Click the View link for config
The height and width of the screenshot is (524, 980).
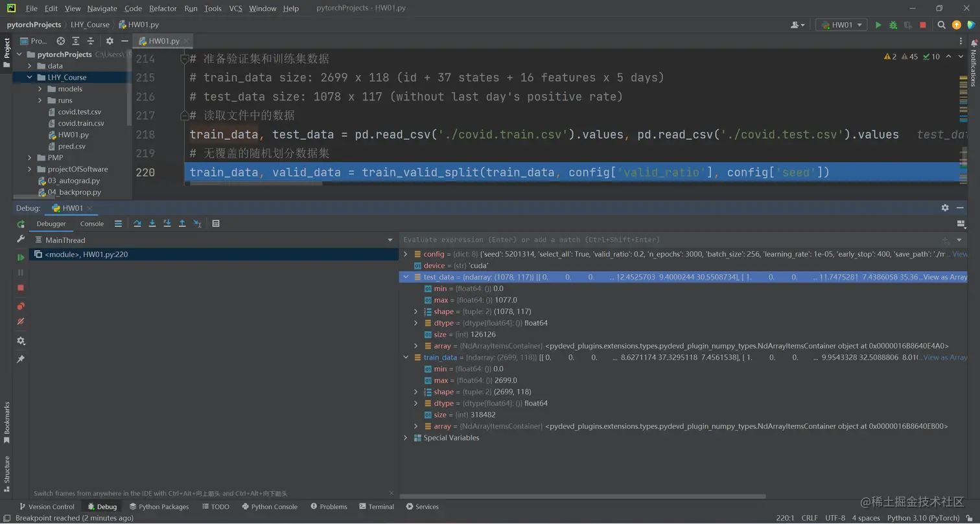point(960,254)
